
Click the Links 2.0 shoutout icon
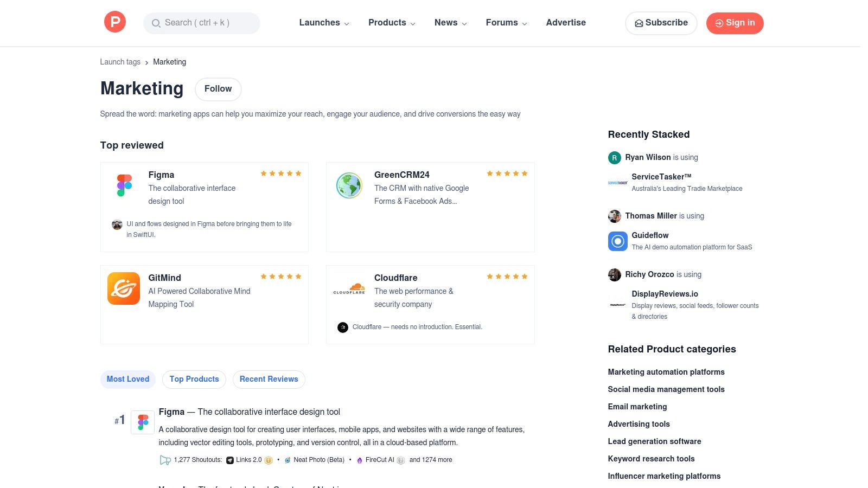(230, 460)
